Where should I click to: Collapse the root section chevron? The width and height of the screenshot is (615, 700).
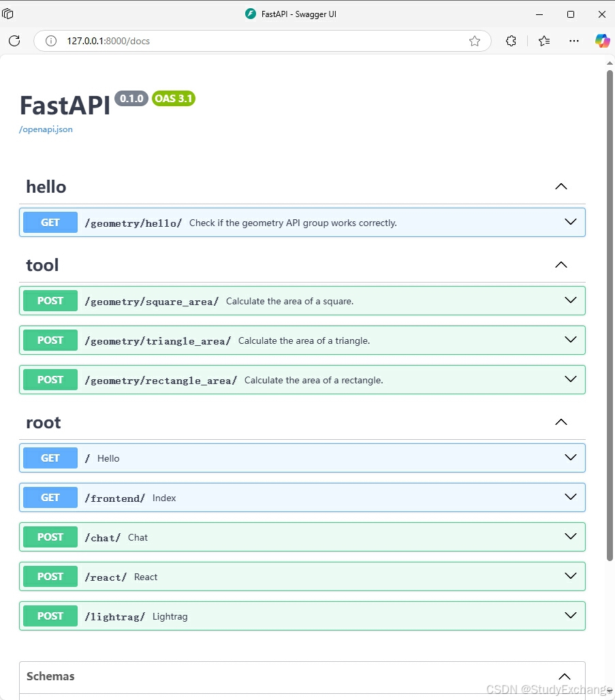(x=561, y=422)
